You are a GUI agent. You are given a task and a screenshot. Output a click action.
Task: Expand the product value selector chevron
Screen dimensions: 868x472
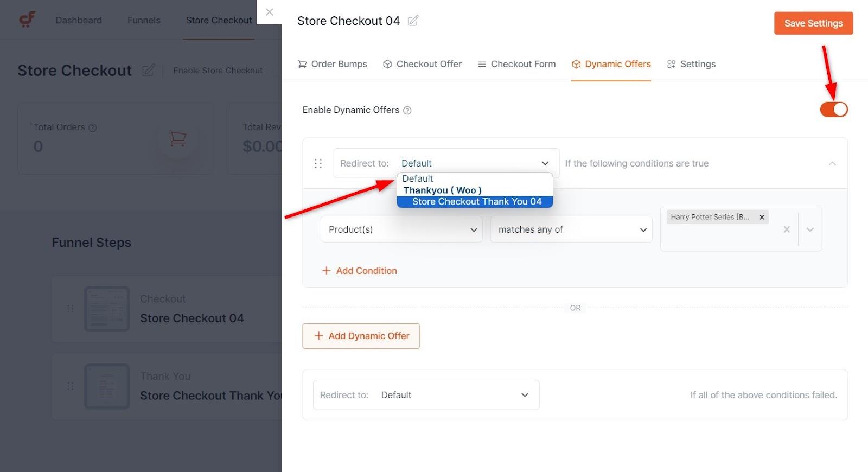click(x=810, y=229)
